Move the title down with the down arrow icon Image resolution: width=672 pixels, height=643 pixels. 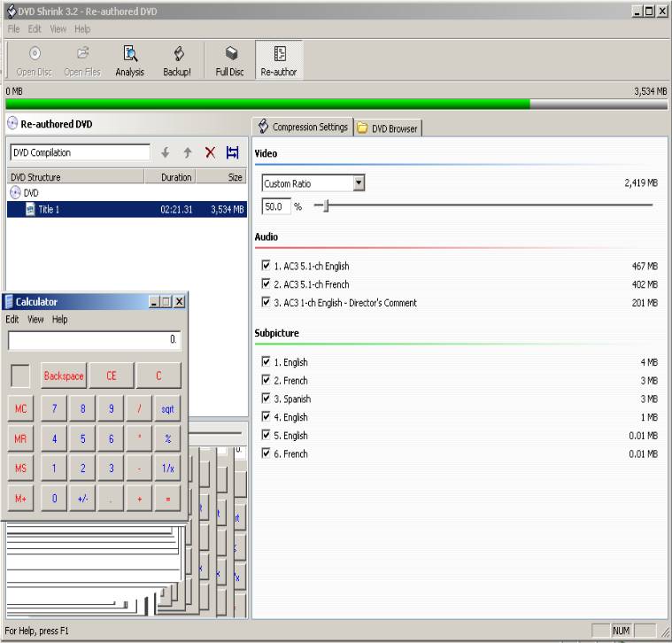tap(166, 152)
